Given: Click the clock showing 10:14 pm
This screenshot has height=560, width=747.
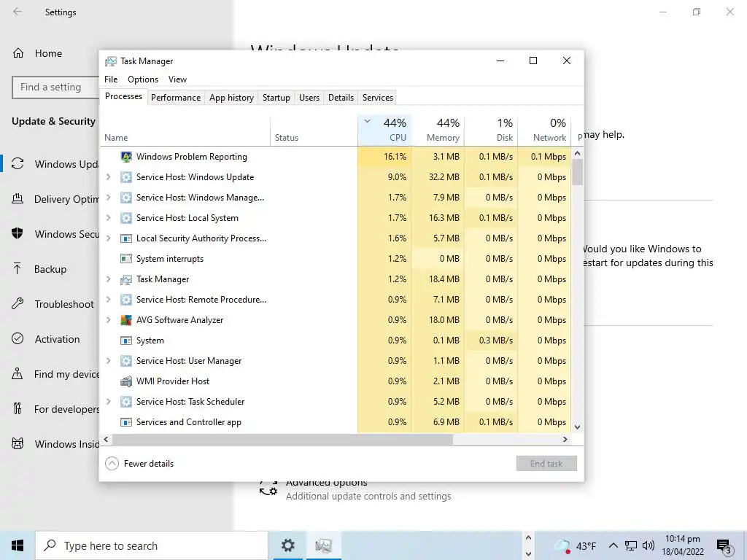Looking at the screenshot, I should coord(683,539).
